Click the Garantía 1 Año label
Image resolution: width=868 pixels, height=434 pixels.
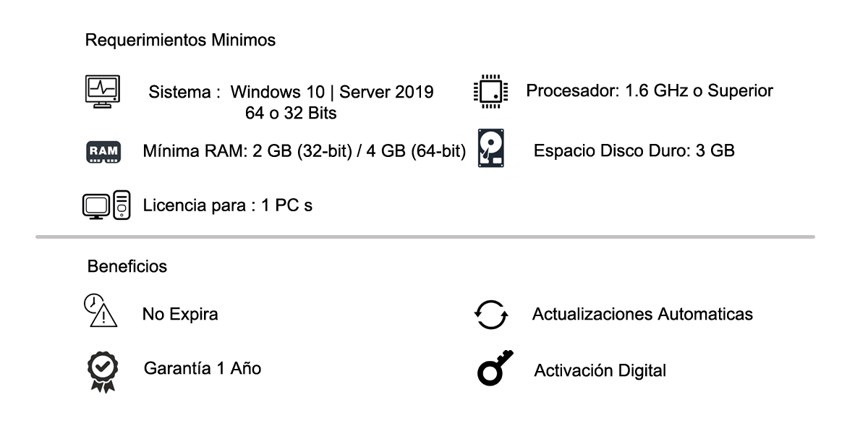coord(203,368)
